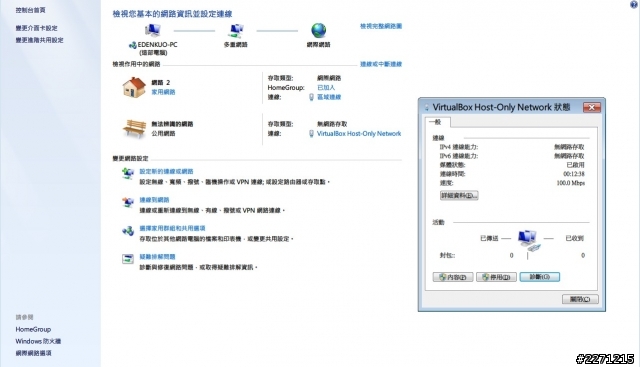Click the public network bench icon
This screenshot has height=367, width=640.
point(134,128)
